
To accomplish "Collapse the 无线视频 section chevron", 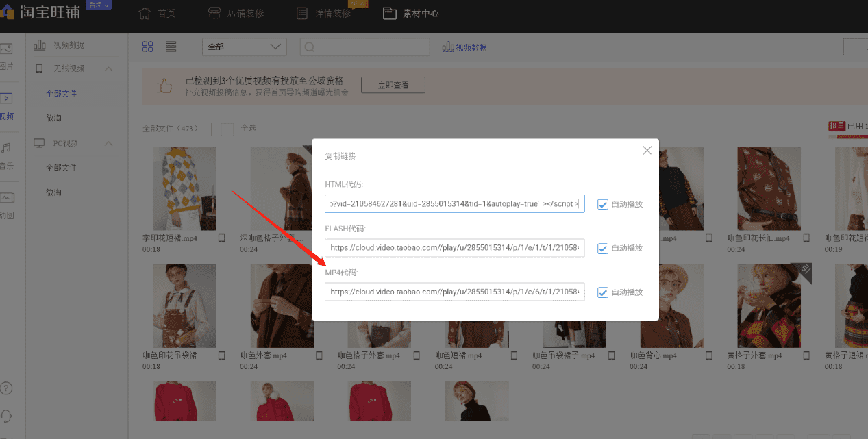I will pyautogui.click(x=109, y=68).
